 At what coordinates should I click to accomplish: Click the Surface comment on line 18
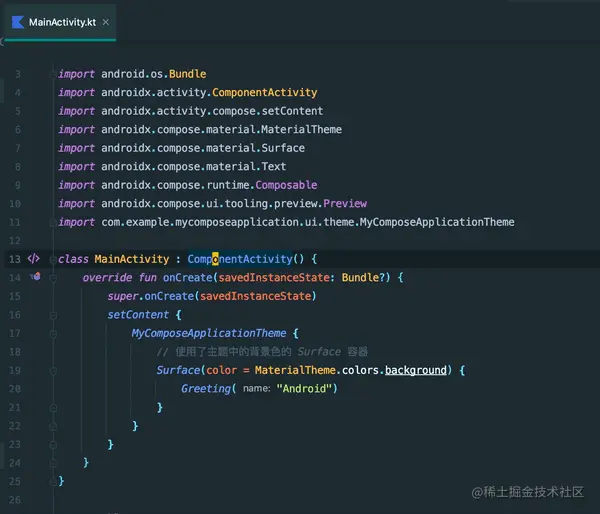point(262,351)
